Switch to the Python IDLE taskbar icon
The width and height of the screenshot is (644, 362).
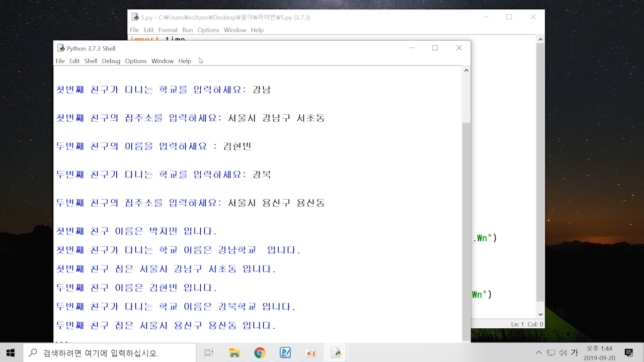[336, 353]
